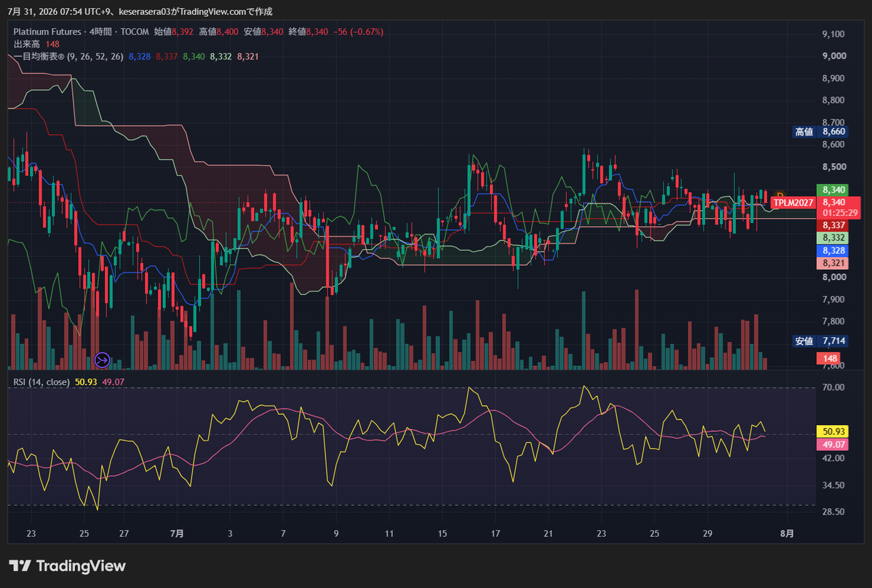Click the 21 date label on the time axis

point(548,534)
